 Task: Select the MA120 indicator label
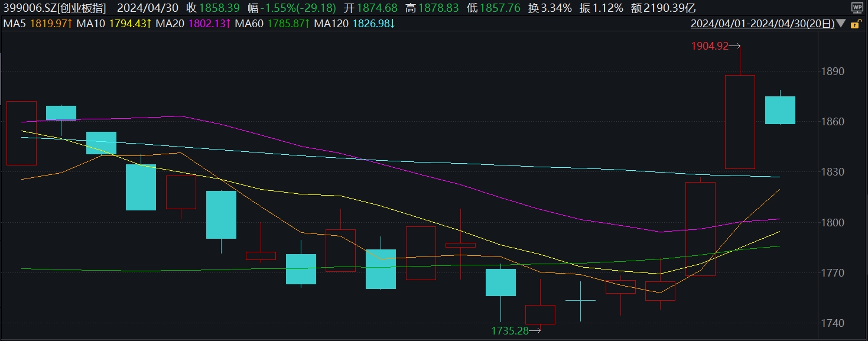click(331, 24)
